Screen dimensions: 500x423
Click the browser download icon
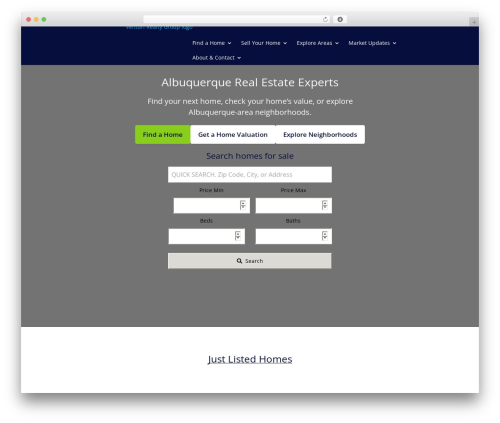coord(340,19)
